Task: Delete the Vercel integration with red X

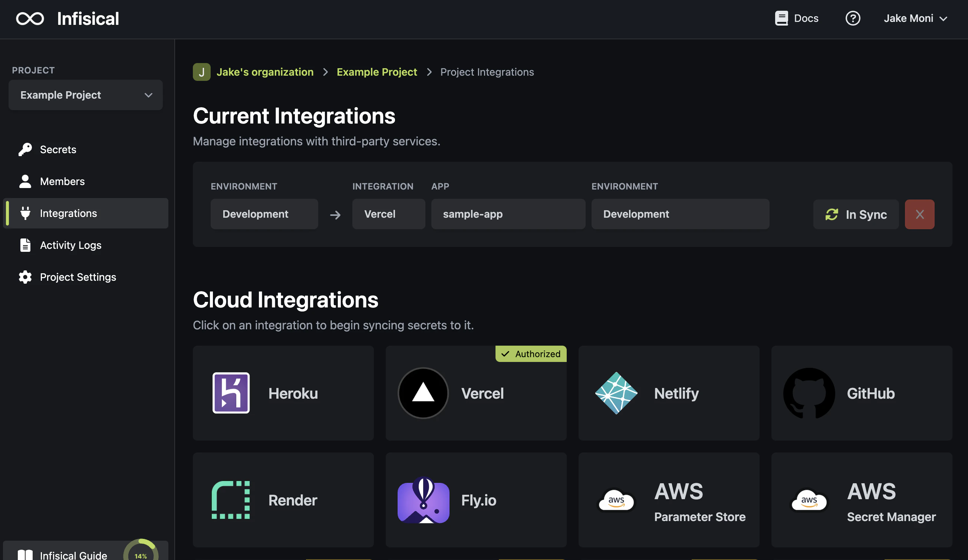Action: click(920, 214)
